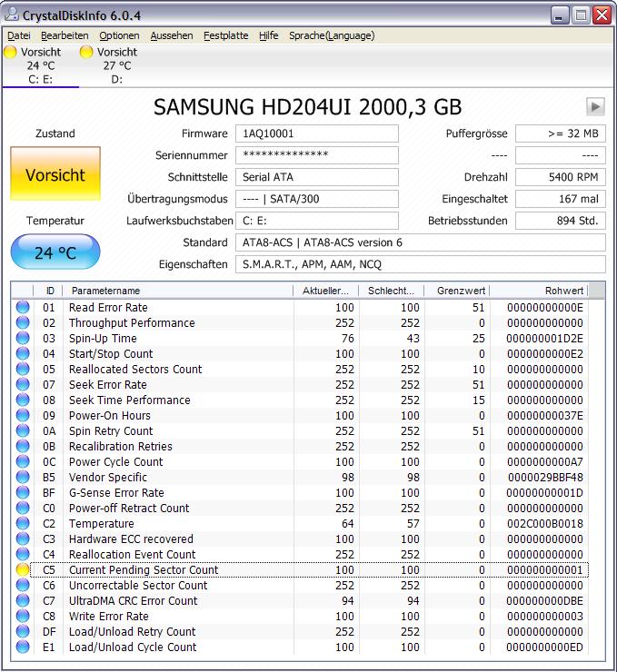
Task: Click the Aktueller column header
Action: [326, 291]
